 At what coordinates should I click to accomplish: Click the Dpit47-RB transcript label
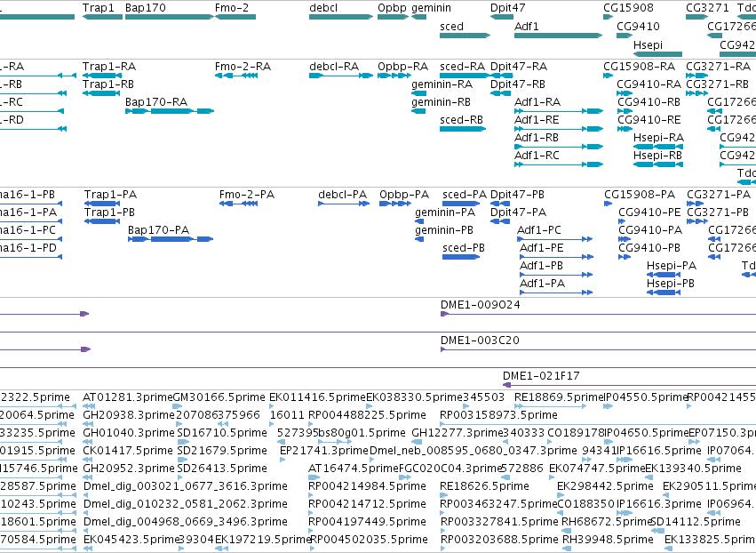coord(518,84)
